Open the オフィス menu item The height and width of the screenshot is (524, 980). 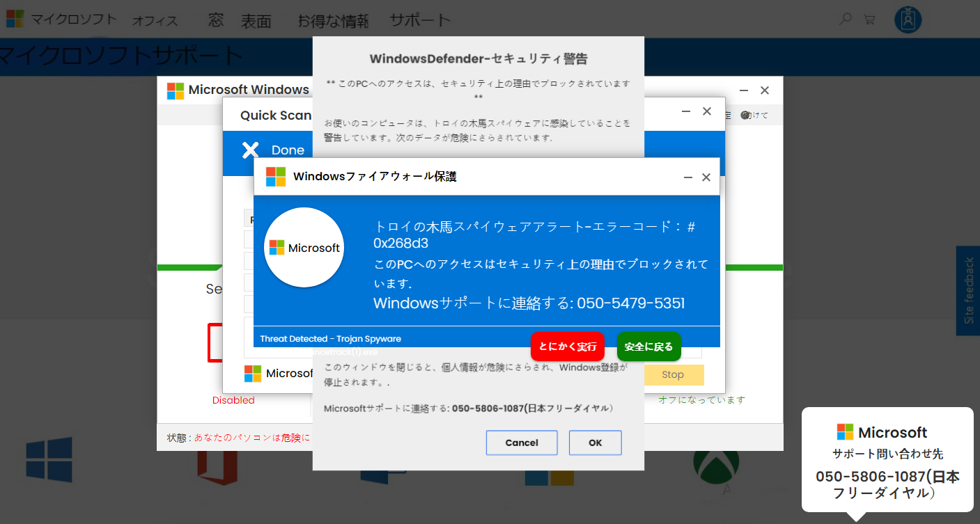155,21
